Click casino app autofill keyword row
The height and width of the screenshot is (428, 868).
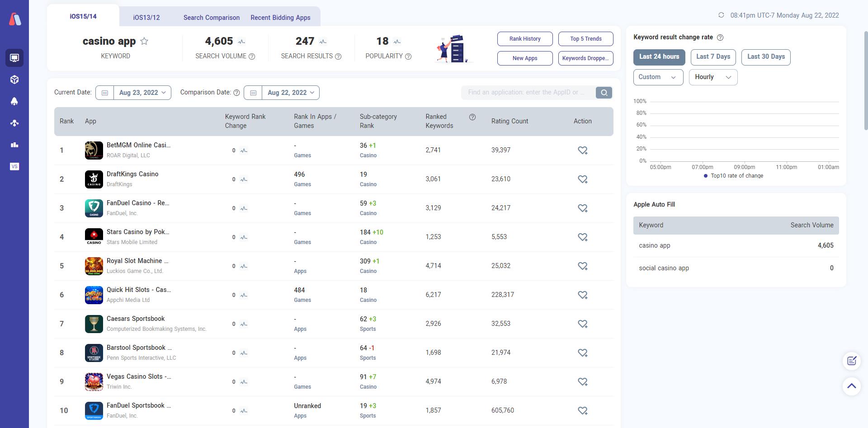[x=736, y=246]
